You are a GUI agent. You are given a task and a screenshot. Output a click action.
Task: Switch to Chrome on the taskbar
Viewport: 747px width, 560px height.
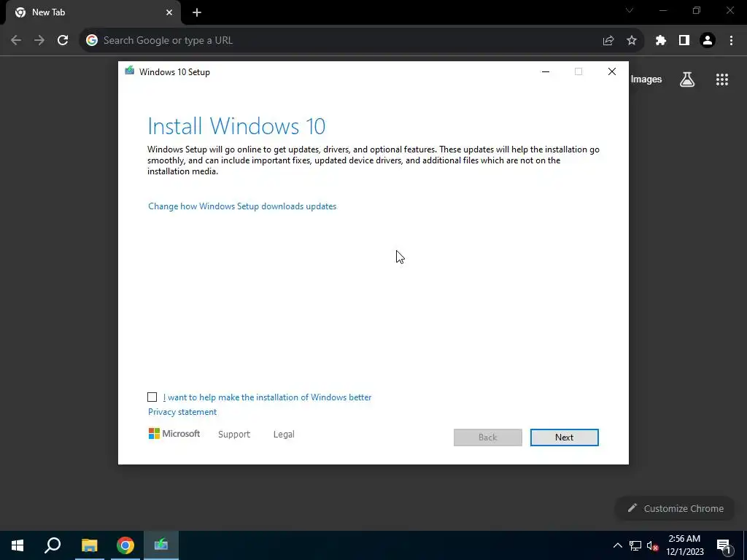(x=125, y=545)
